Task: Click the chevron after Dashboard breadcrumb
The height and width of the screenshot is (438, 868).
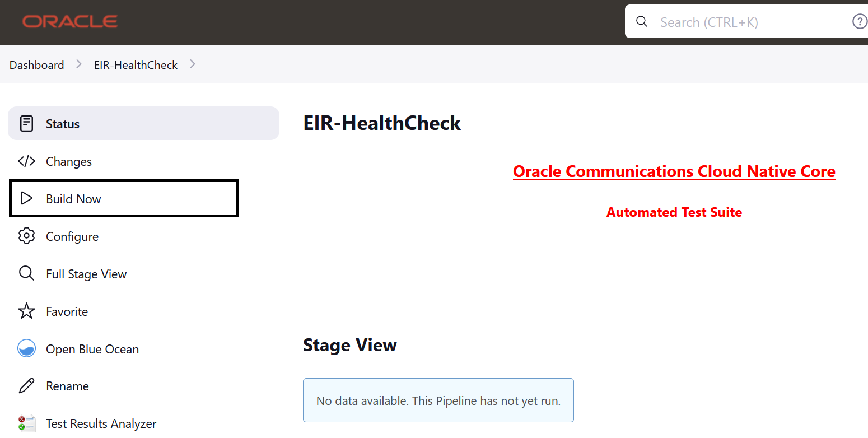Action: pos(78,64)
